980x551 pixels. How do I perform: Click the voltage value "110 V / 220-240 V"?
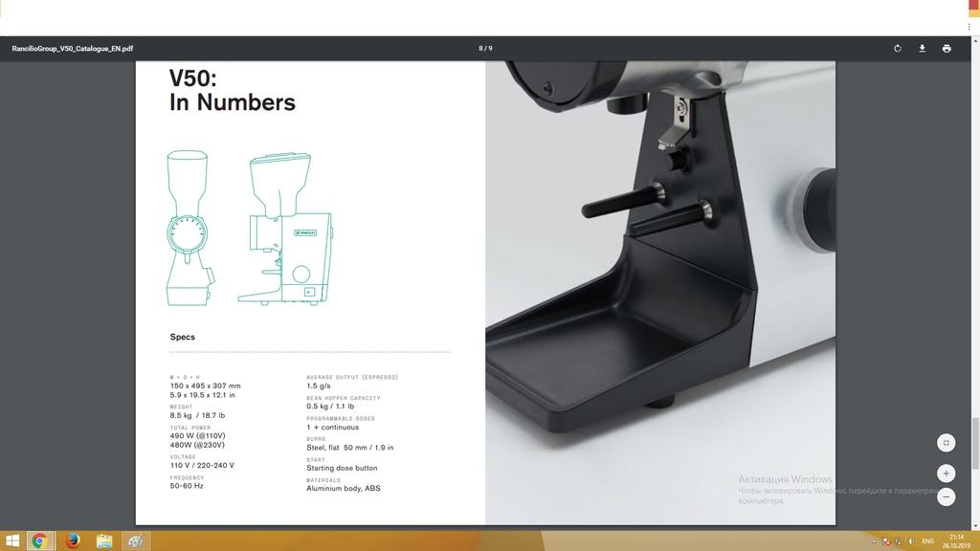(202, 466)
